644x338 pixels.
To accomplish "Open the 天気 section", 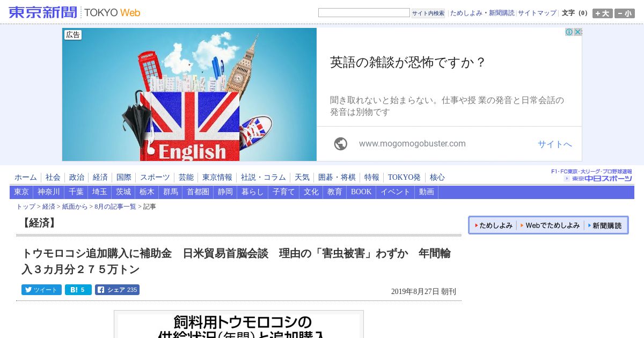I will click(302, 178).
